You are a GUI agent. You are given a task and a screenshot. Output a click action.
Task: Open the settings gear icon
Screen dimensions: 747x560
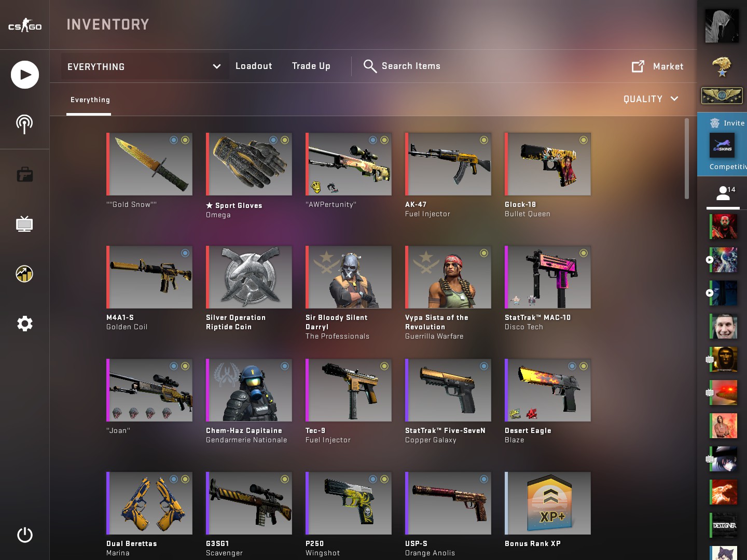point(25,324)
